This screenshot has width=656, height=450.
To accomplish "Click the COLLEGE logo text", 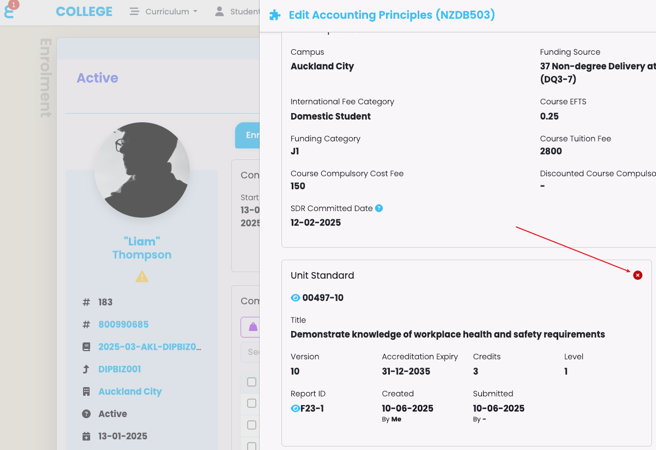I will tap(84, 12).
